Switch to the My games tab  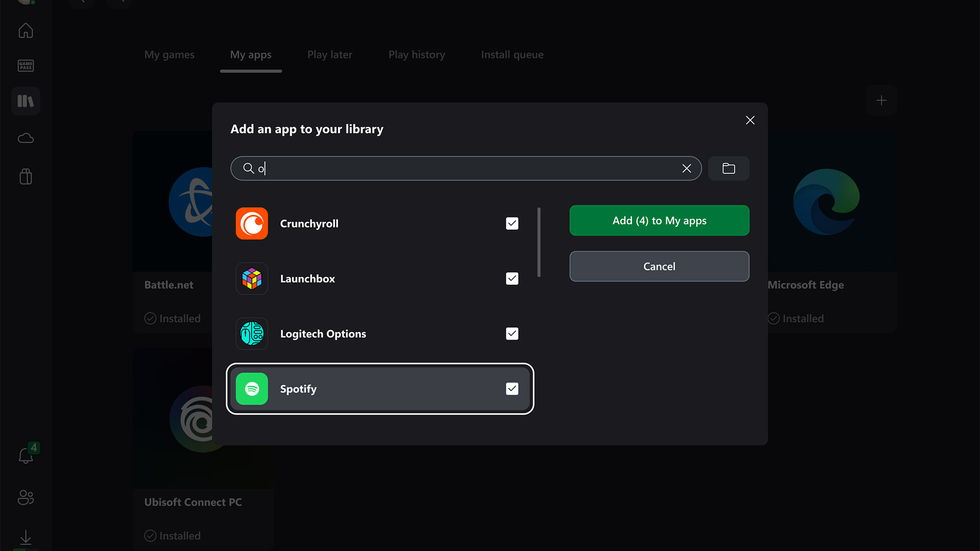pyautogui.click(x=169, y=55)
